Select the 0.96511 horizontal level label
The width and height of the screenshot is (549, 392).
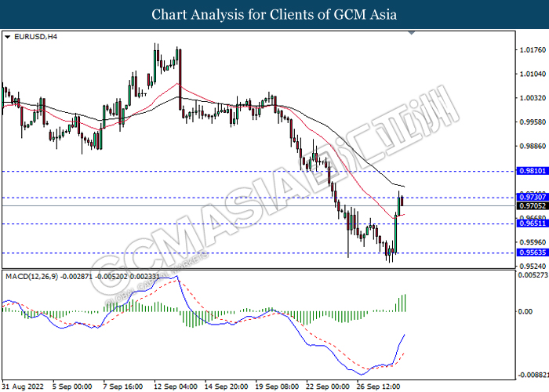click(532, 223)
